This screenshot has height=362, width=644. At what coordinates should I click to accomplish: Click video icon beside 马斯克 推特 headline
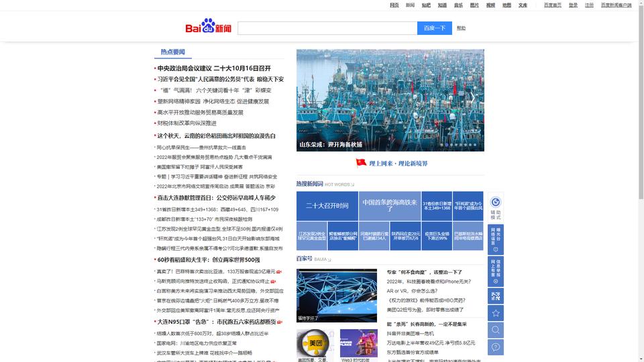pos(273,282)
